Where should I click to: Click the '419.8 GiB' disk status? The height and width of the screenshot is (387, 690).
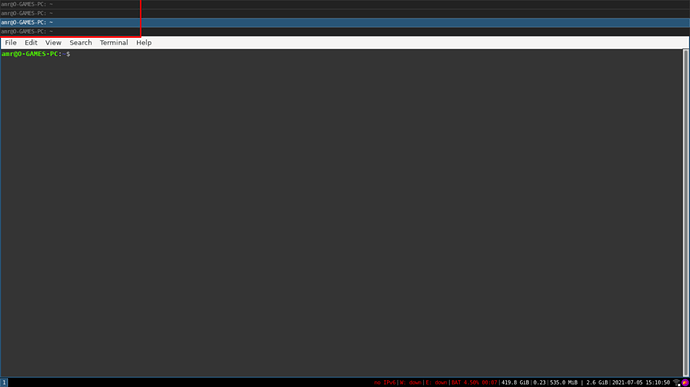515,383
